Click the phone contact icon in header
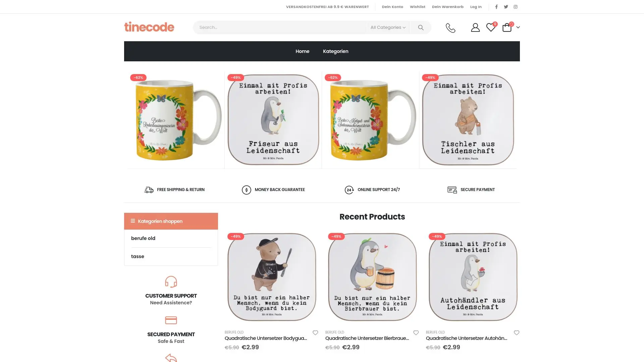 pos(450,27)
